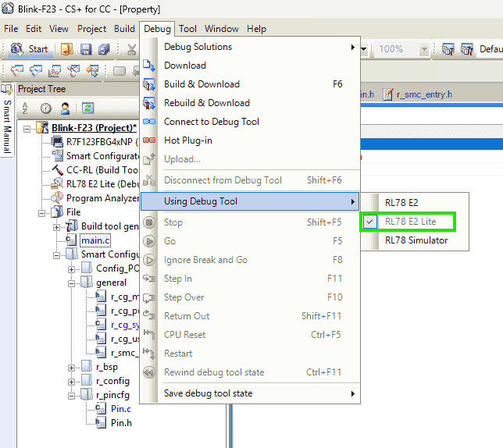Click the clock icon in Project Tree toolbar
Viewport: 503px width, 448px height.
coord(46,108)
